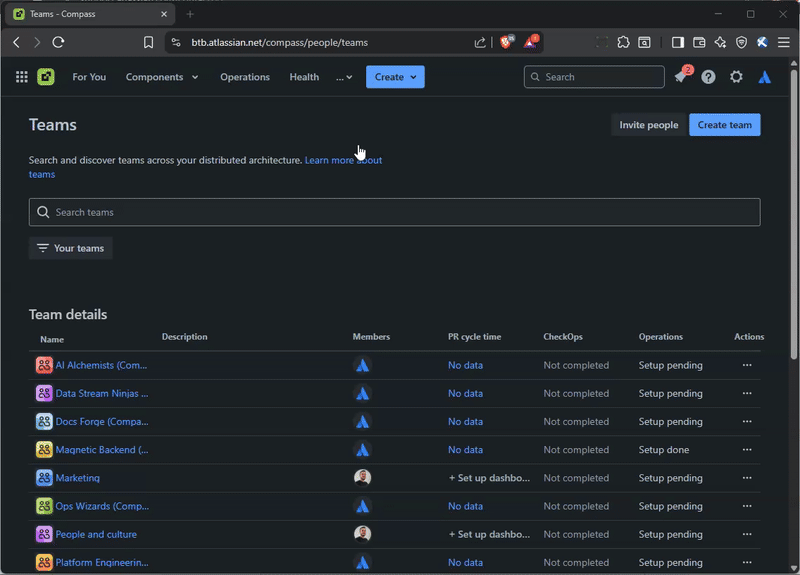800x575 pixels.
Task: Open the help question mark icon
Action: coord(708,77)
